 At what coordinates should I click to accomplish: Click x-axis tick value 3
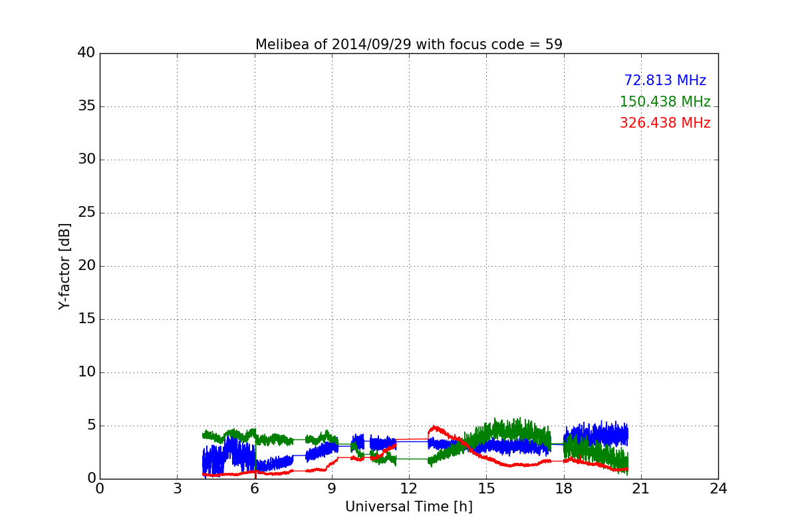(177, 489)
